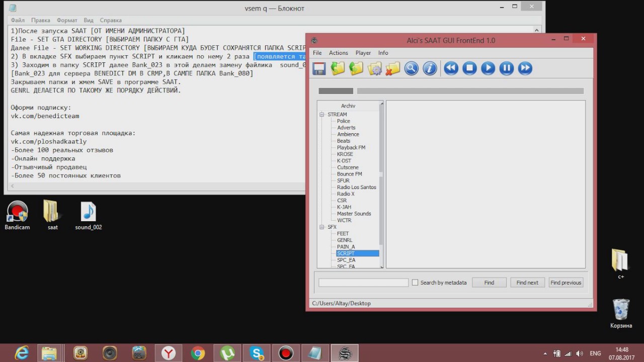Open the Player menu in SAAT
This screenshot has width=644, height=362.
click(363, 53)
